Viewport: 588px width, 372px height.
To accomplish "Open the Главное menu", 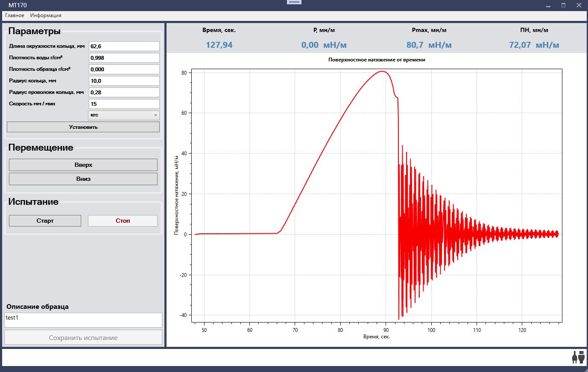I will (x=15, y=15).
